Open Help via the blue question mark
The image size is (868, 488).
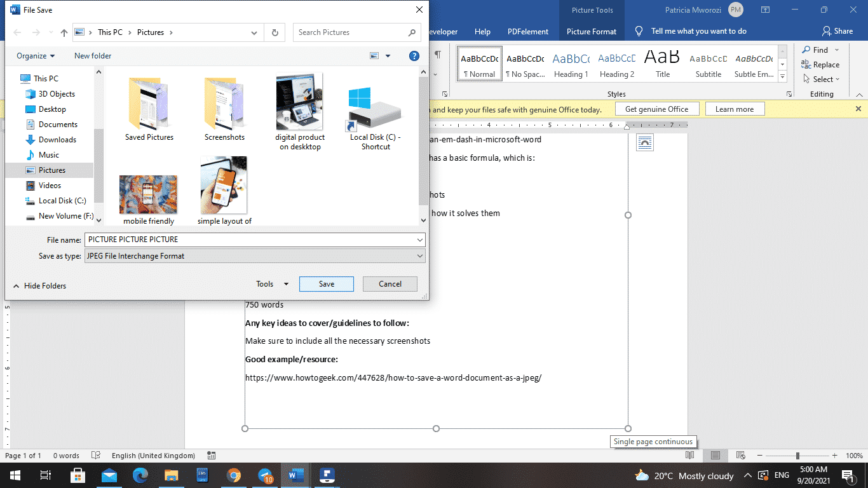coord(414,56)
